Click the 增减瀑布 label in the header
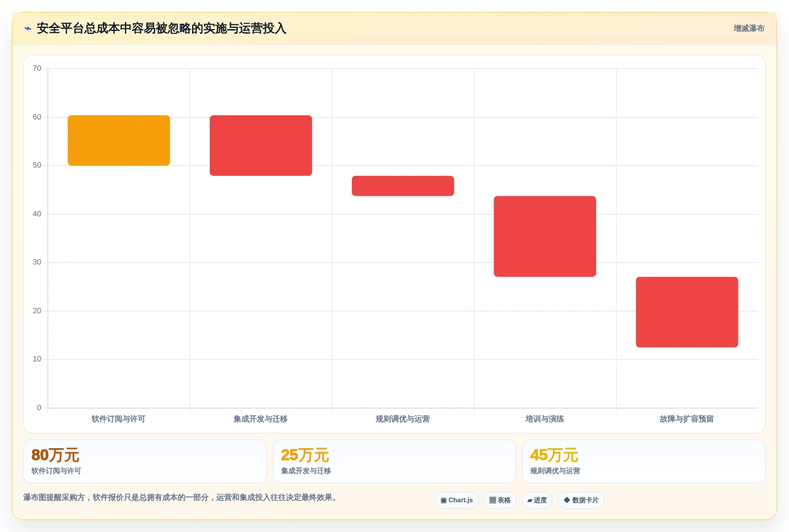This screenshot has height=532, width=789. [x=749, y=29]
